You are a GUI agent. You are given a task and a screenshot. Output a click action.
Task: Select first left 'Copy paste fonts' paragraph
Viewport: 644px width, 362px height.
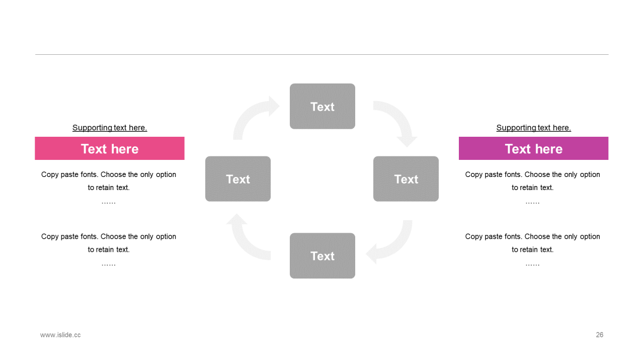(109, 188)
